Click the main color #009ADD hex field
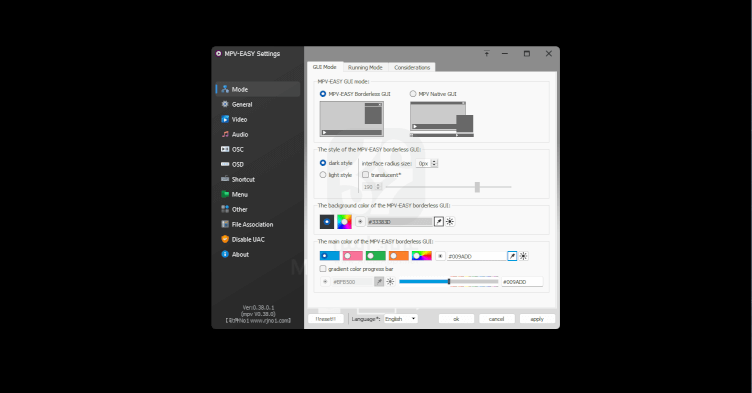Viewport: 752px width, 393px height. click(x=476, y=256)
